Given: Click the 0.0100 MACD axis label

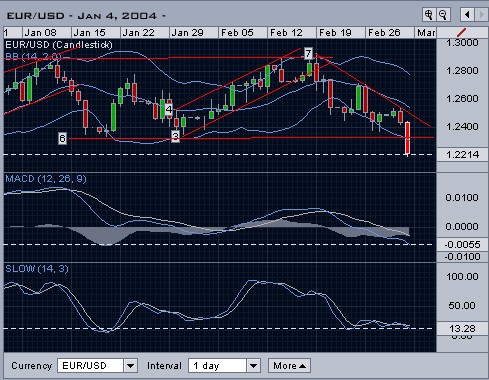Looking at the screenshot, I should [x=462, y=198].
